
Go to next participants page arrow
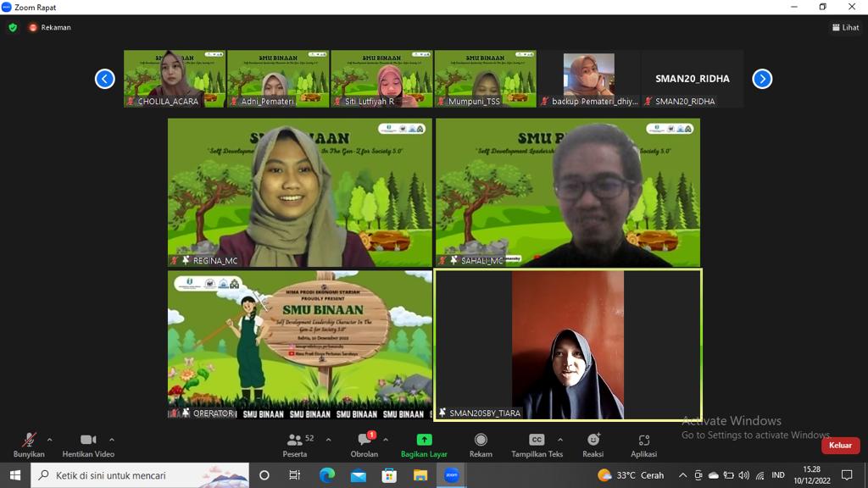click(x=762, y=79)
